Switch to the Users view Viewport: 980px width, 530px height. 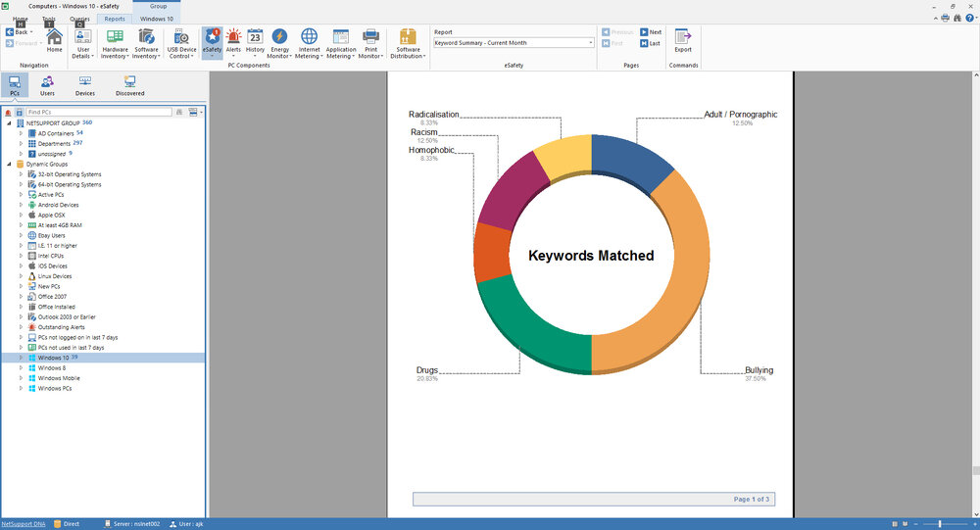click(47, 85)
